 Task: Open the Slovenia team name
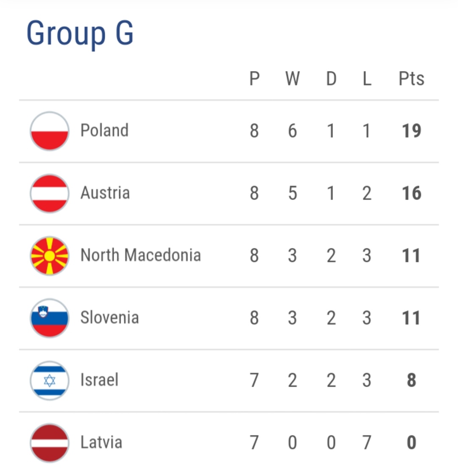click(x=109, y=318)
